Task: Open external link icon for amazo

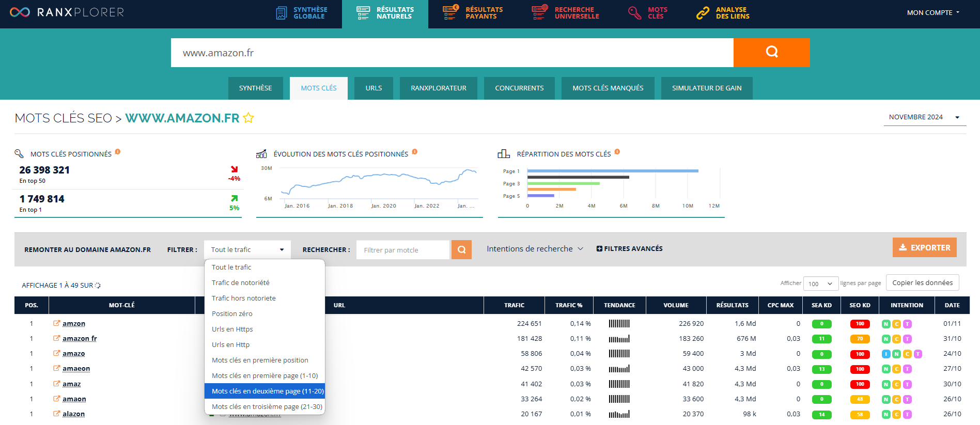Action: [x=56, y=353]
